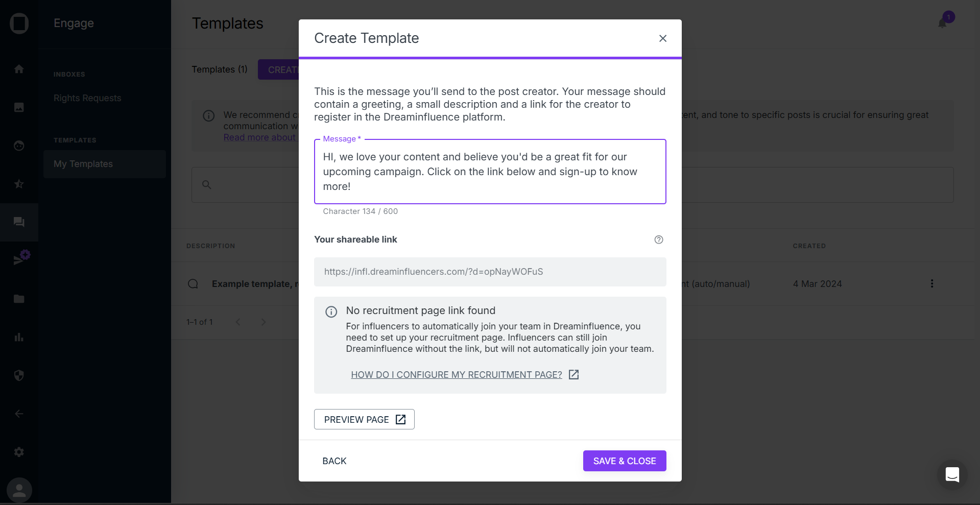Click the home icon in sidebar
Screen dimensions: 980x505
[19, 69]
